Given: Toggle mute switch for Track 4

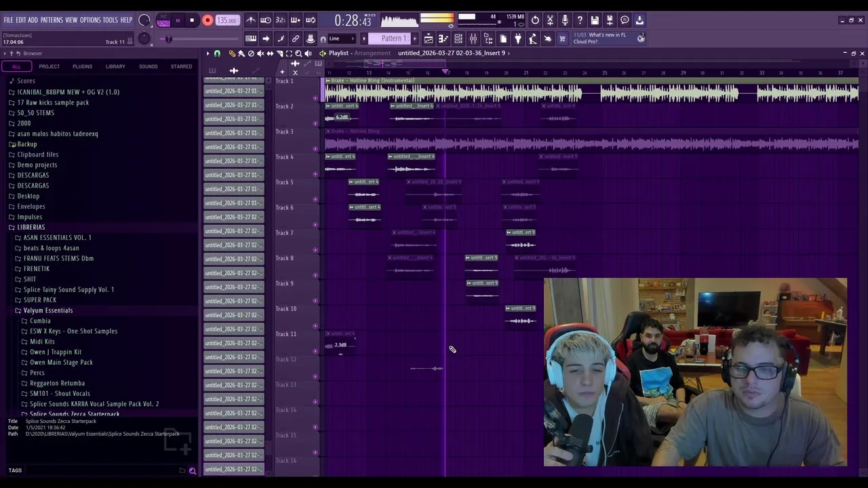Looking at the screenshot, I should tap(315, 174).
